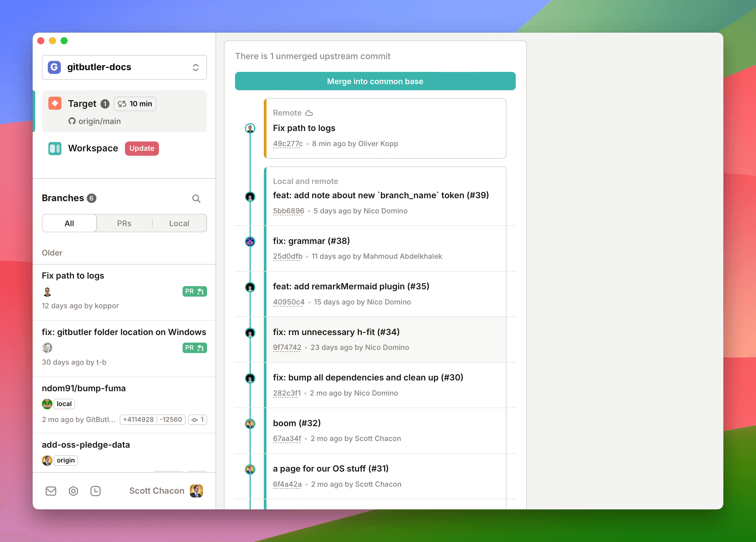Click the commit count badge showing 1
756x542 pixels.
[x=198, y=419]
